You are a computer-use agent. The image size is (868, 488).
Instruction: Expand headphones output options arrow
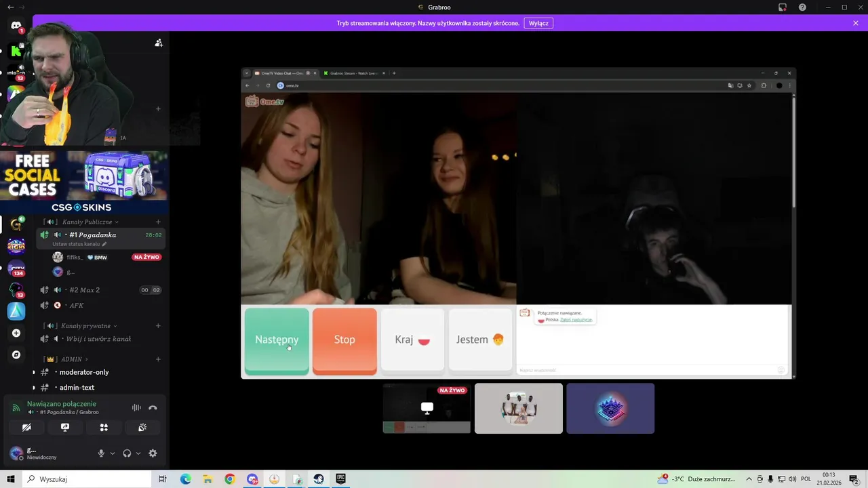pyautogui.click(x=138, y=453)
